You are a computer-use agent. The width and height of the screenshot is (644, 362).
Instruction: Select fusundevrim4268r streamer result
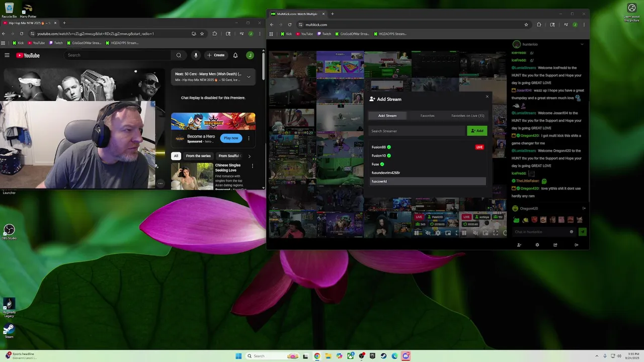click(428, 172)
